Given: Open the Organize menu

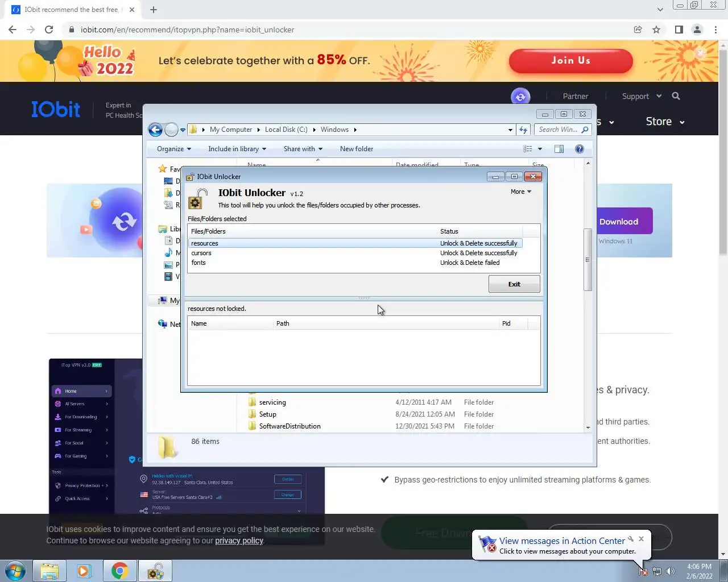Looking at the screenshot, I should coord(174,149).
